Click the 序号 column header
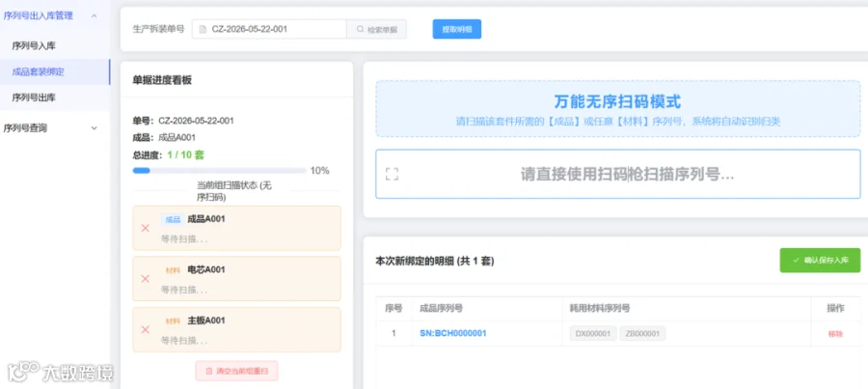This screenshot has width=868, height=389. pos(393,309)
